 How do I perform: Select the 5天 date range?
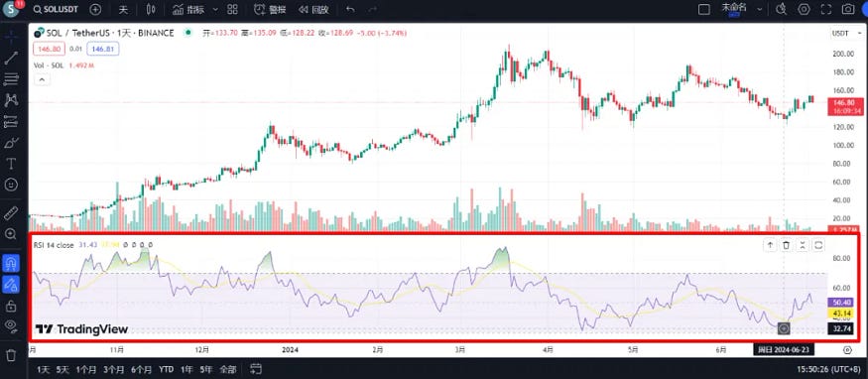pyautogui.click(x=62, y=369)
